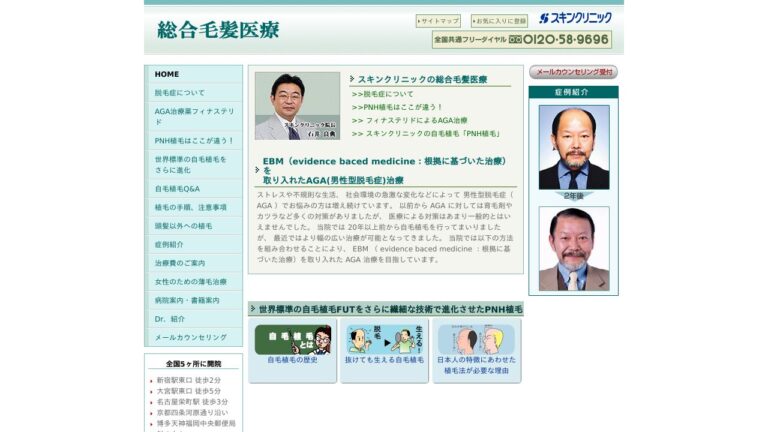Click the サイトマップ button
Viewport: 768px width, 432px height.
(x=438, y=20)
